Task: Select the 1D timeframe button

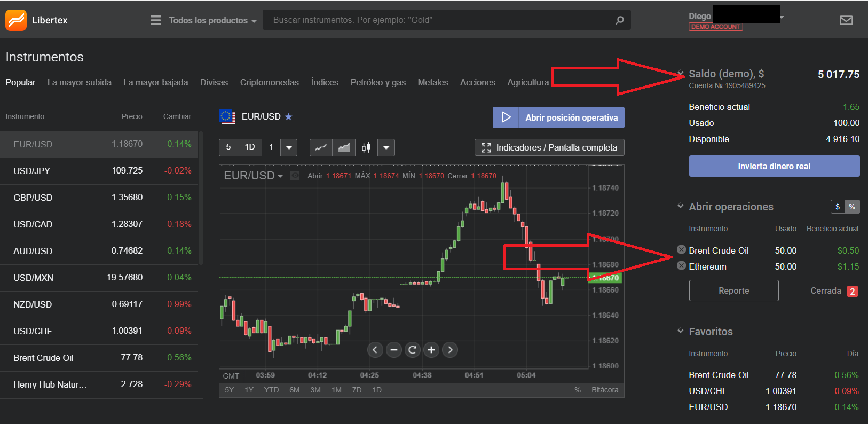Action: click(x=250, y=147)
